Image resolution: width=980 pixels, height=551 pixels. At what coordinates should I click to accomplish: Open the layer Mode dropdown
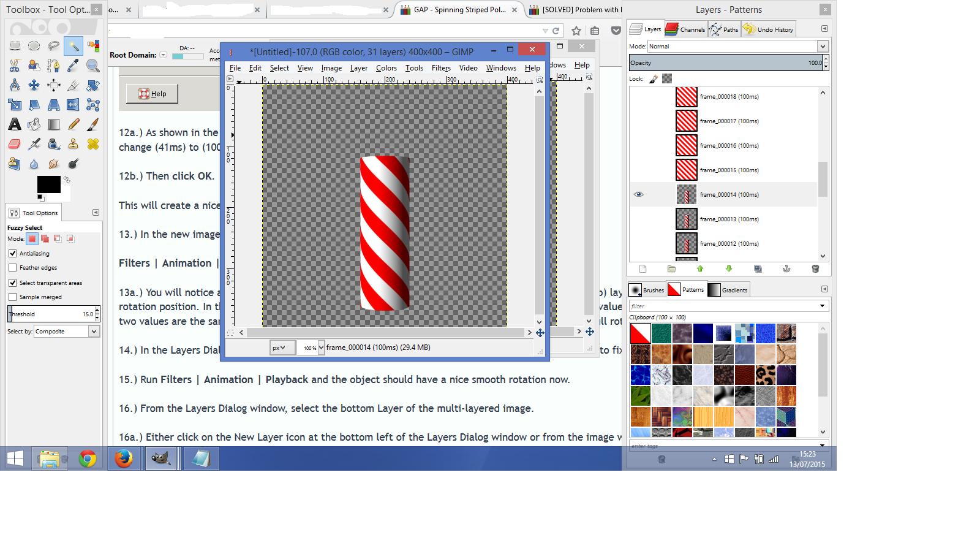click(738, 46)
